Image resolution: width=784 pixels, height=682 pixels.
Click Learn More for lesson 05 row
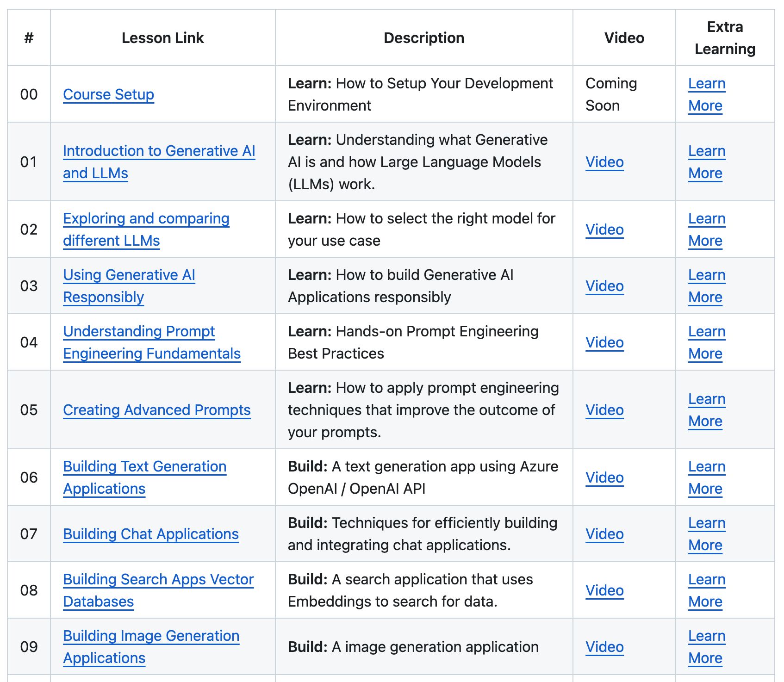[x=706, y=400]
